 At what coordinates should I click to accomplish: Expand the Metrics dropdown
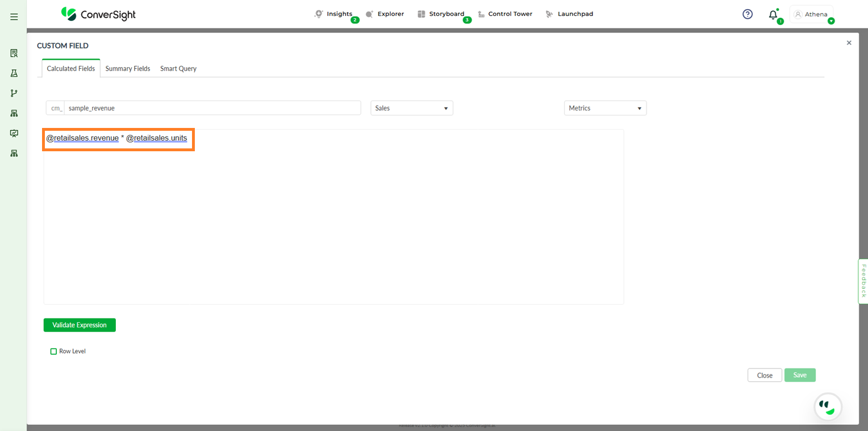pyautogui.click(x=605, y=108)
